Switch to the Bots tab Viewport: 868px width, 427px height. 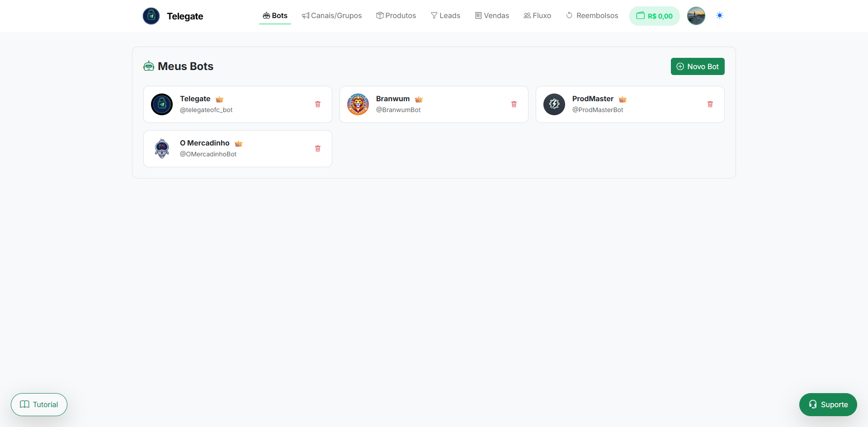pyautogui.click(x=275, y=15)
